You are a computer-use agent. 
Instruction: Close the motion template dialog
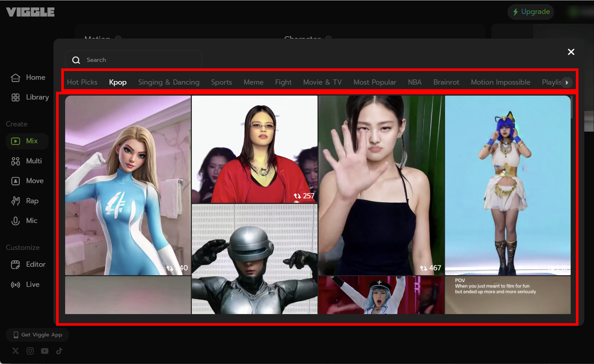point(571,52)
